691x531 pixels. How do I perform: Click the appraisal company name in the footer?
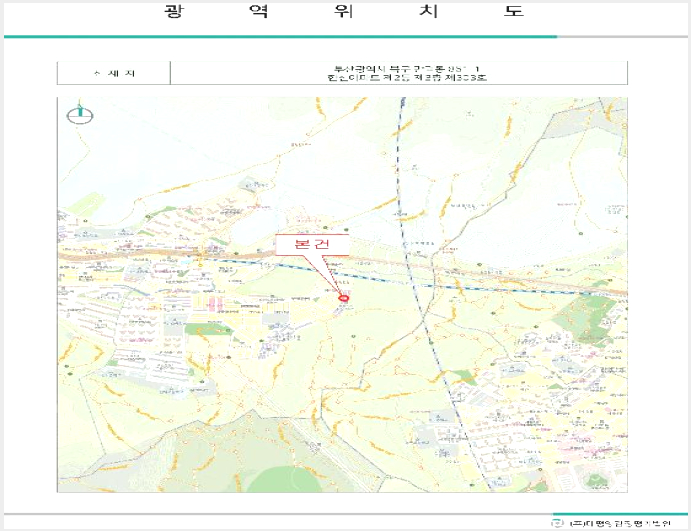pyautogui.click(x=620, y=524)
